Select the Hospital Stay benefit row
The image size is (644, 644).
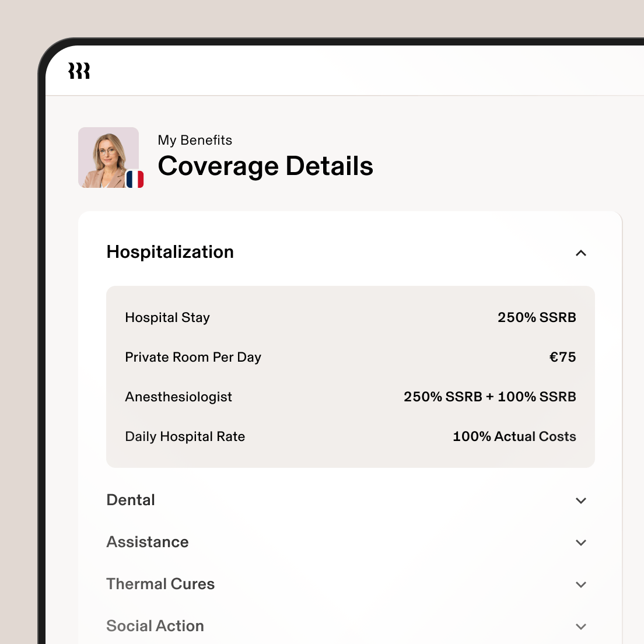point(167,317)
